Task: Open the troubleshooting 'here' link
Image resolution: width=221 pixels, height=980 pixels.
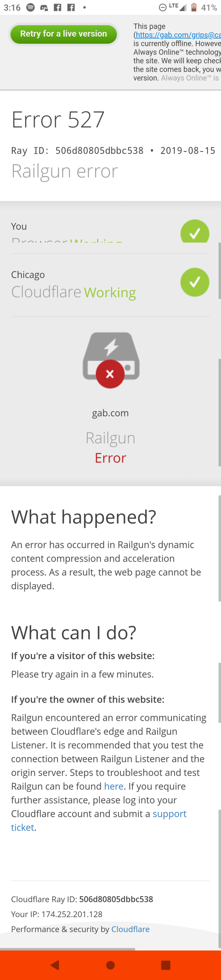Action: [x=113, y=786]
